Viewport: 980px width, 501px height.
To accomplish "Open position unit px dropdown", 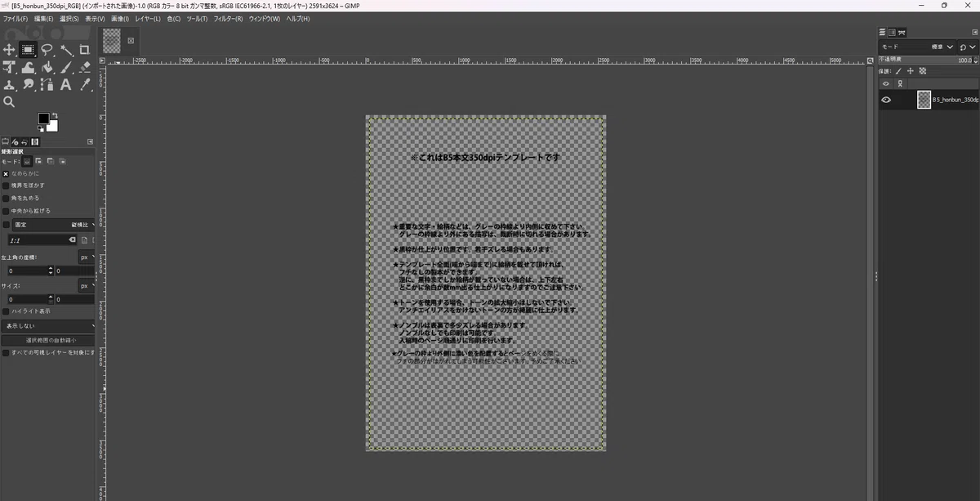I will click(87, 257).
